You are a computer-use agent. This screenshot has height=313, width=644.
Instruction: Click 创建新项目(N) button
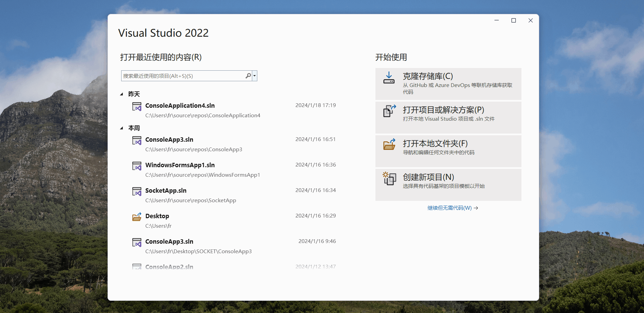pyautogui.click(x=448, y=185)
